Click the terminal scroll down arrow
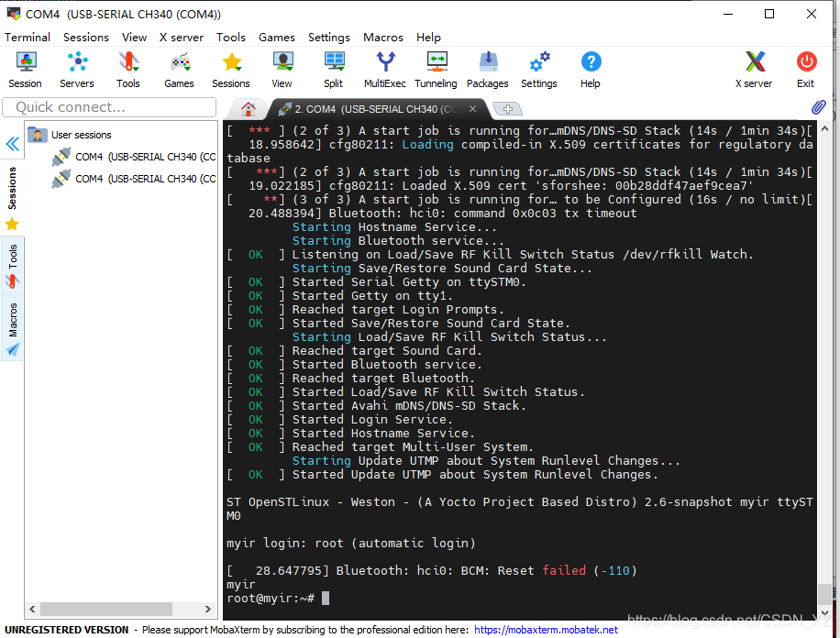The width and height of the screenshot is (840, 638). [x=824, y=612]
